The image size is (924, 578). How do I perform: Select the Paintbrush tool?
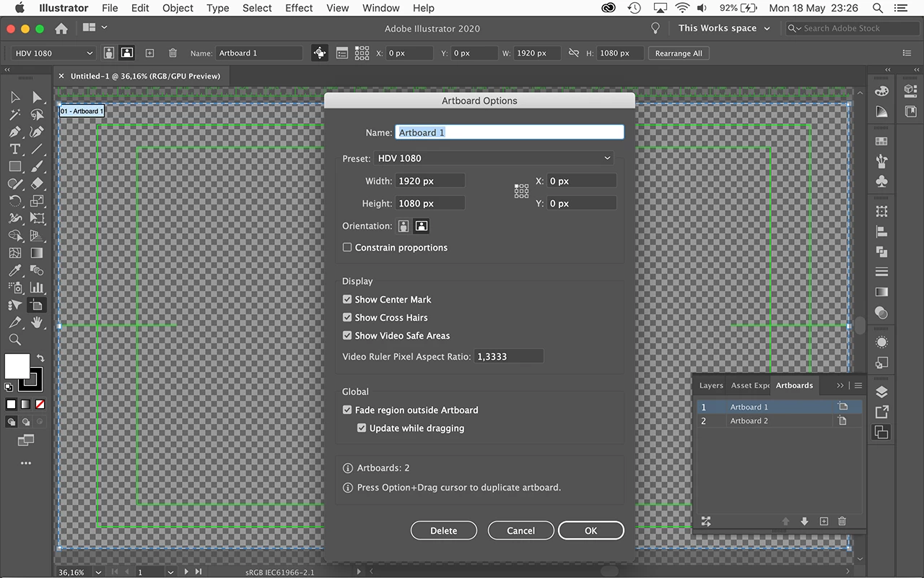pos(37,166)
